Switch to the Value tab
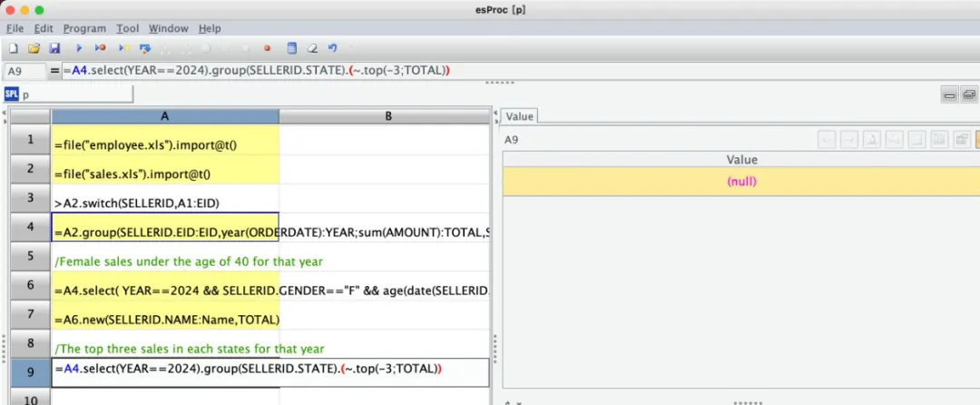The image size is (980, 405). click(x=520, y=116)
